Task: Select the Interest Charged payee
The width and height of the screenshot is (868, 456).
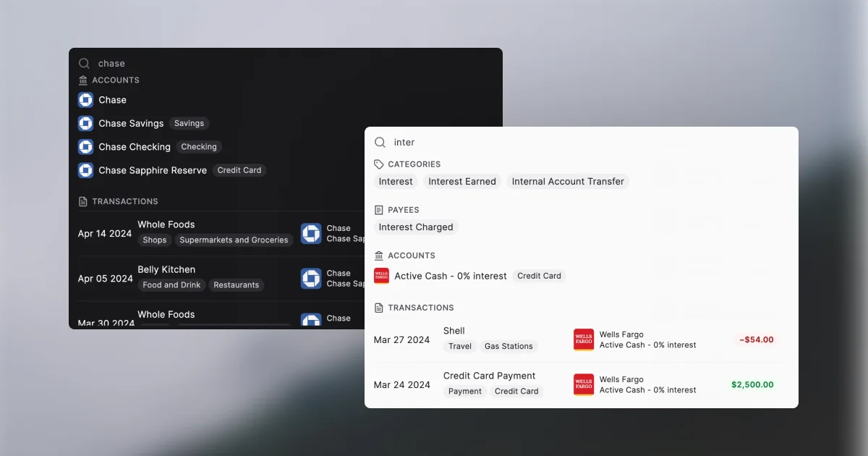Action: tap(415, 227)
